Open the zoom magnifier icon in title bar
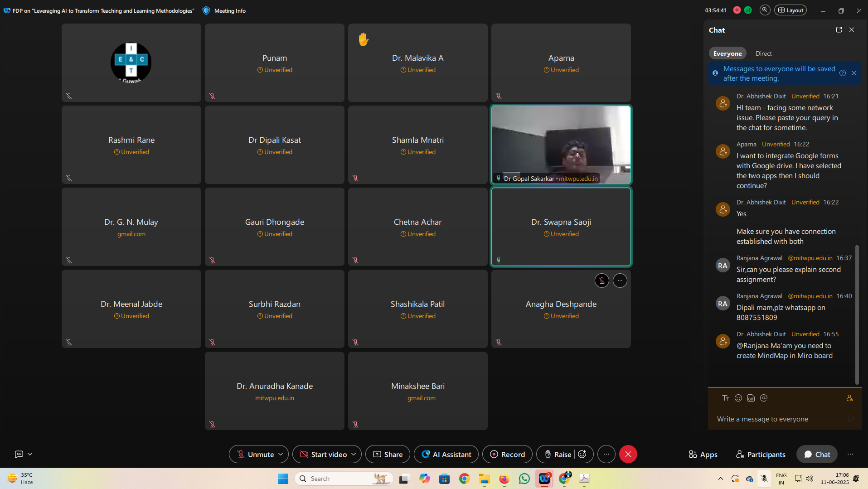The width and height of the screenshot is (868, 489). (x=765, y=10)
